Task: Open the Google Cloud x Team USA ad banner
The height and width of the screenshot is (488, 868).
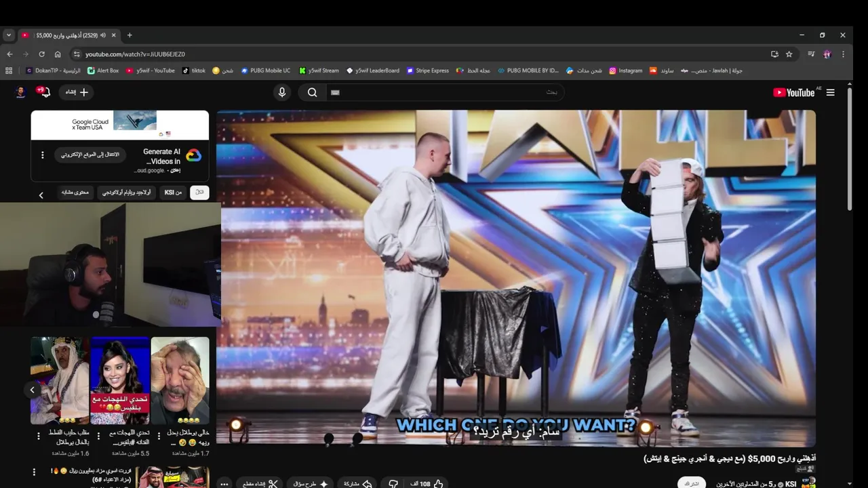Action: pyautogui.click(x=119, y=125)
